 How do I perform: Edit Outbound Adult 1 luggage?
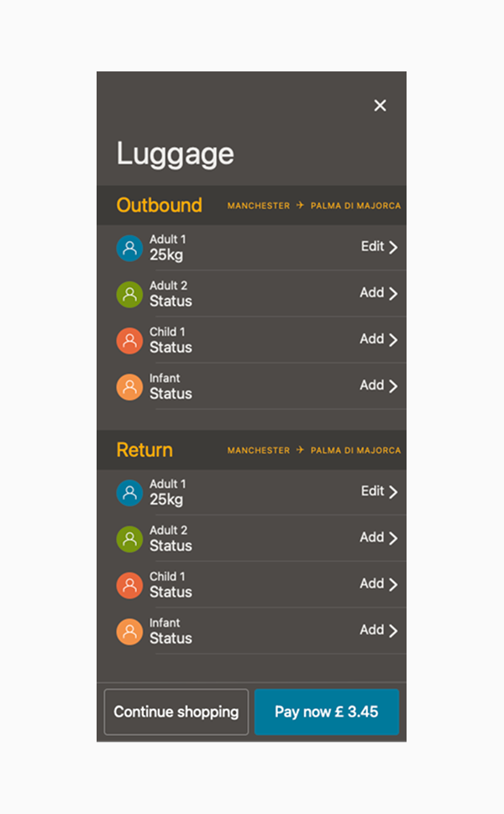click(379, 247)
